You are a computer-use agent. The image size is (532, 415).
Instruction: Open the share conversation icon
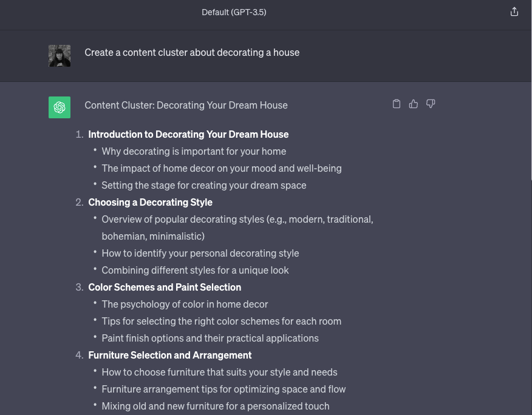[514, 12]
